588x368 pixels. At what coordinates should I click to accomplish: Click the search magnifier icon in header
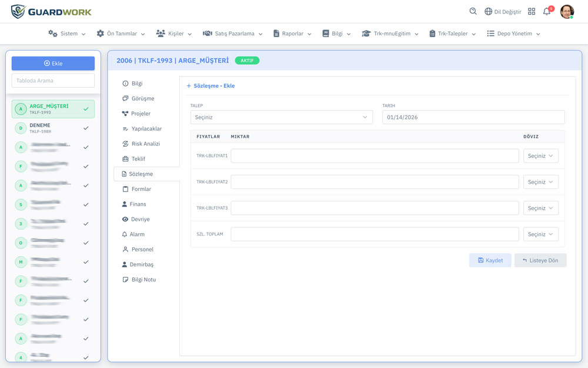tap(473, 11)
